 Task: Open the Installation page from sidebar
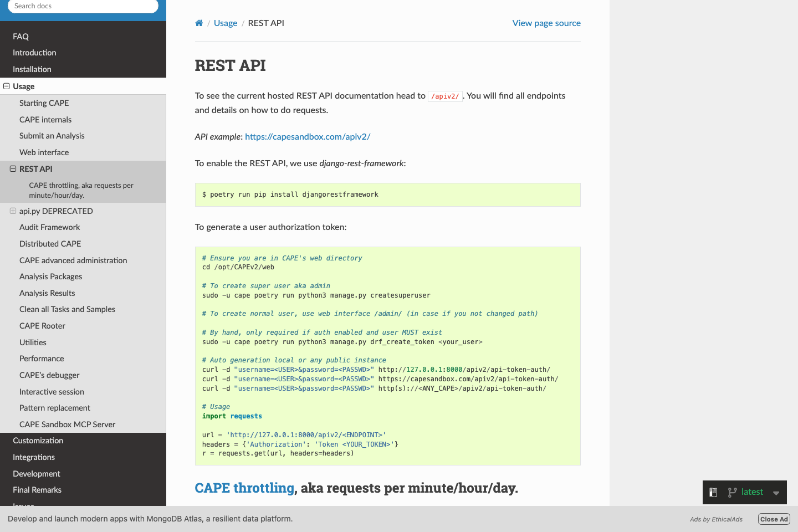coord(32,69)
